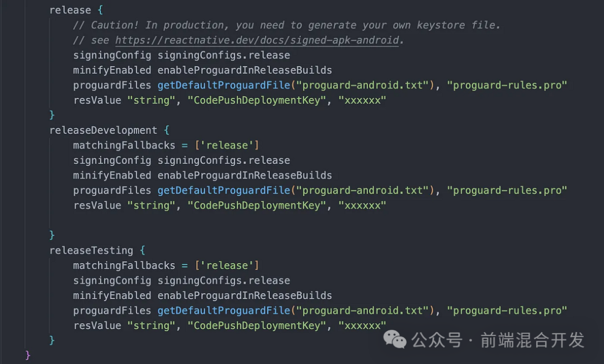Click the release block opening brace
604x364 pixels.
click(100, 10)
